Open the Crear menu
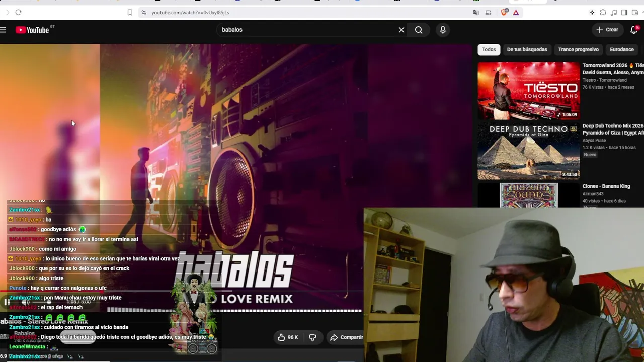 pos(607,30)
